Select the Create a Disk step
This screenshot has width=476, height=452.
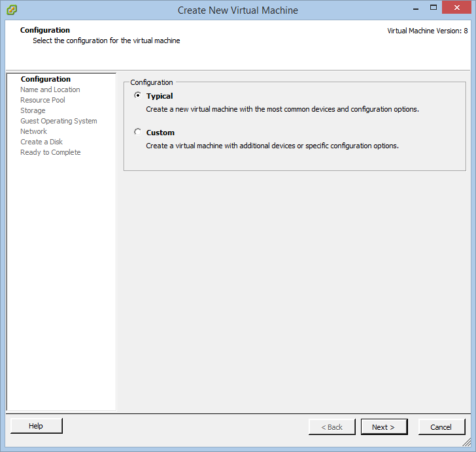pos(42,142)
